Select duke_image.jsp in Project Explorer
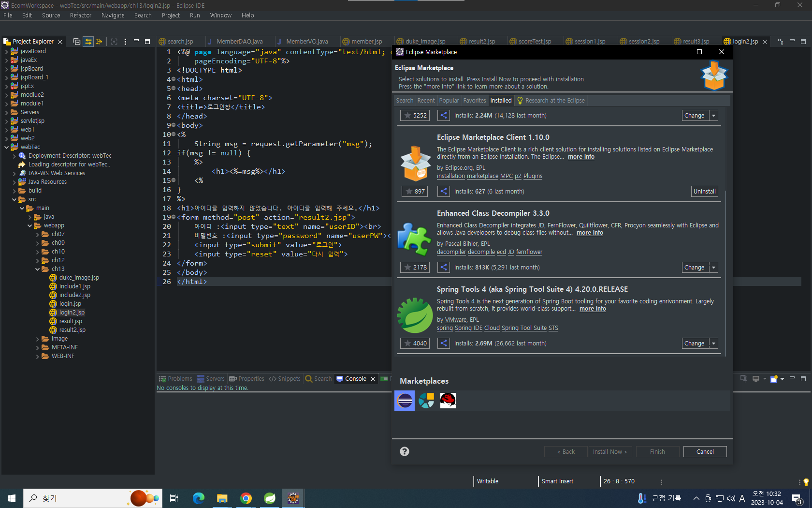Screen dimensions: 812x508 click(74, 278)
